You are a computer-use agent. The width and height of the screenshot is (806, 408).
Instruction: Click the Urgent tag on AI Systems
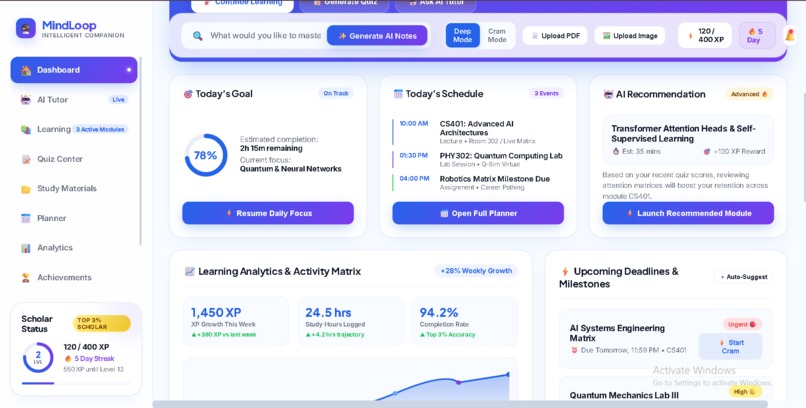point(742,324)
